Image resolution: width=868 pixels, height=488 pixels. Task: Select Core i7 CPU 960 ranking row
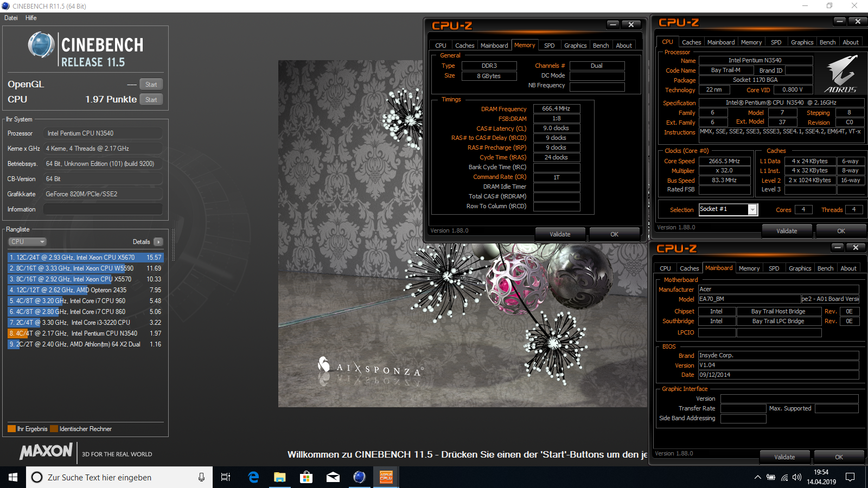pyautogui.click(x=85, y=301)
